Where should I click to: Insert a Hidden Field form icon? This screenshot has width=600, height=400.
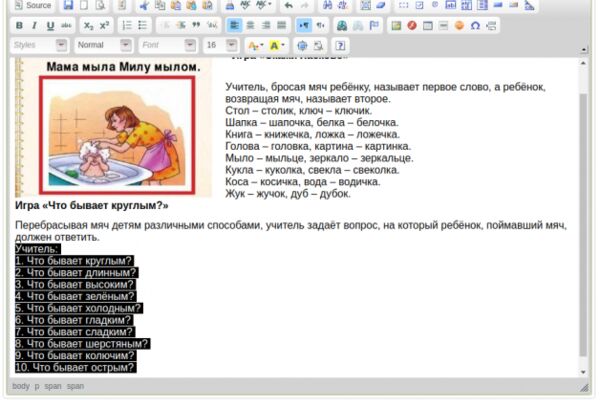529,5
